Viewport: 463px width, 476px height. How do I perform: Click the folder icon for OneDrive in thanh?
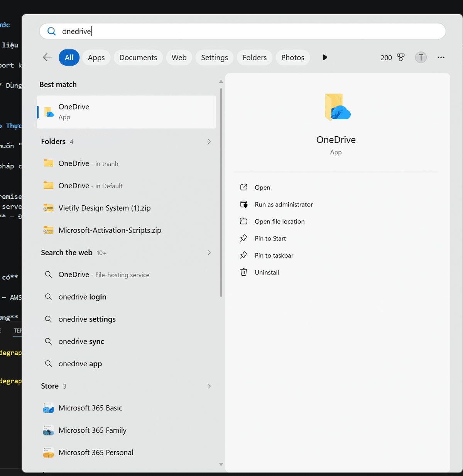tap(48, 163)
